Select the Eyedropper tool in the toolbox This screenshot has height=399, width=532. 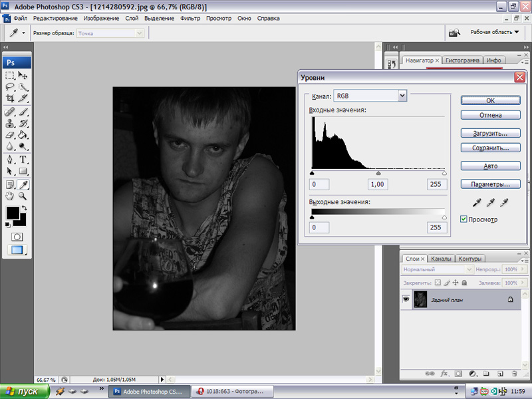click(23, 184)
